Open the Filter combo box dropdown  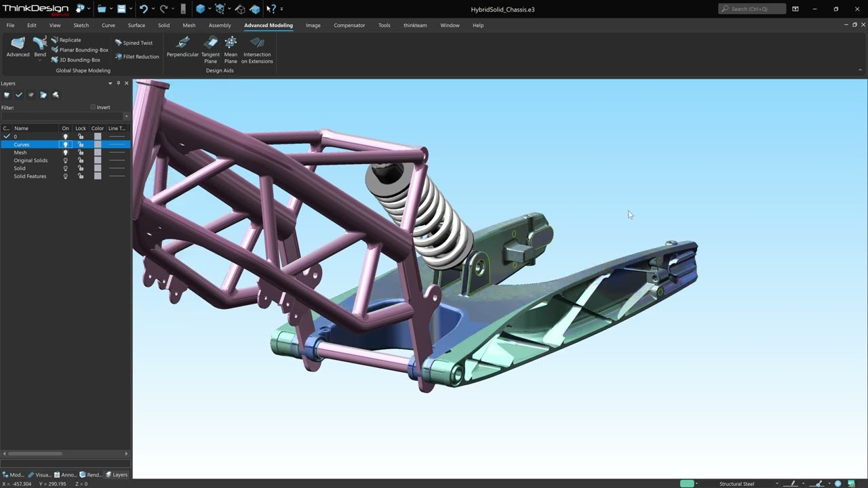pyautogui.click(x=126, y=116)
